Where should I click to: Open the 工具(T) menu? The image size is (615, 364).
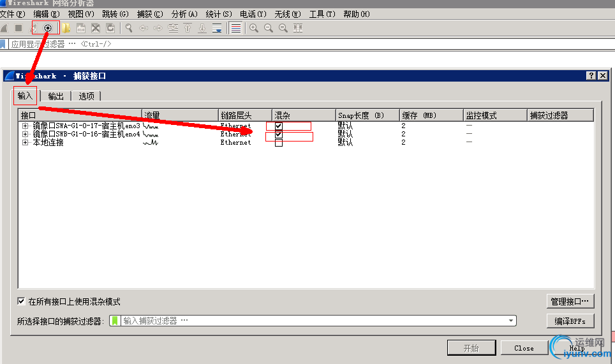click(322, 14)
